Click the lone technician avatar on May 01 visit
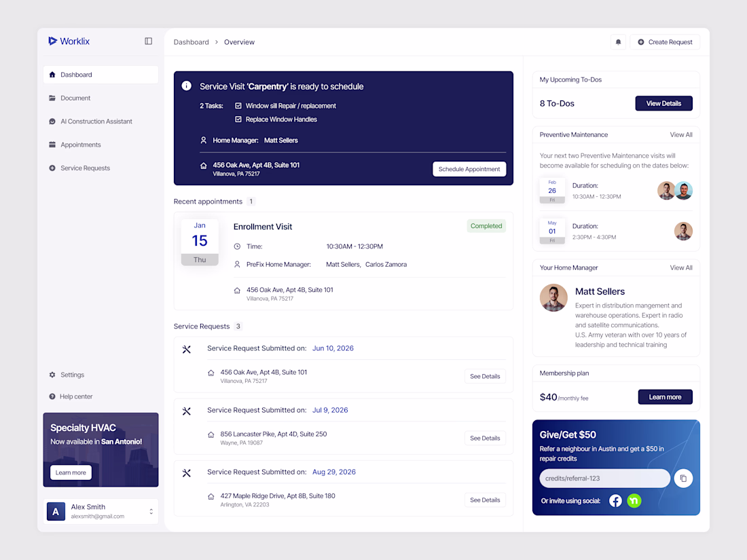This screenshot has height=560, width=747. [683, 231]
